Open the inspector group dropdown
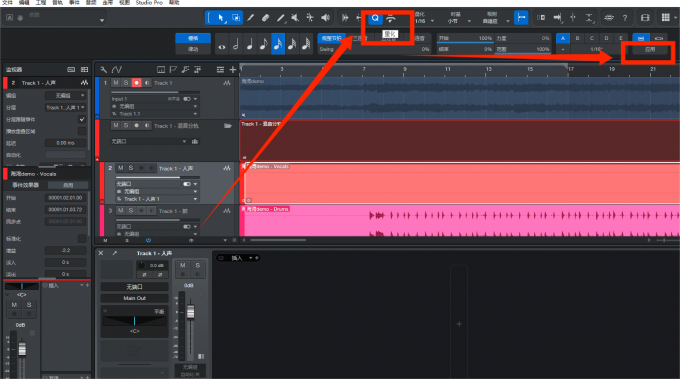Viewport: 680px width, 379px height. click(66, 95)
